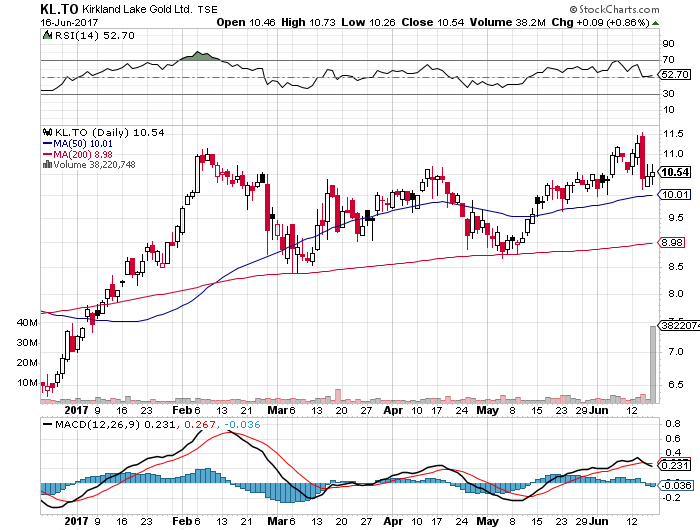Click the Close 10.54 value
Screen dimensions: 700x530
coord(433,22)
